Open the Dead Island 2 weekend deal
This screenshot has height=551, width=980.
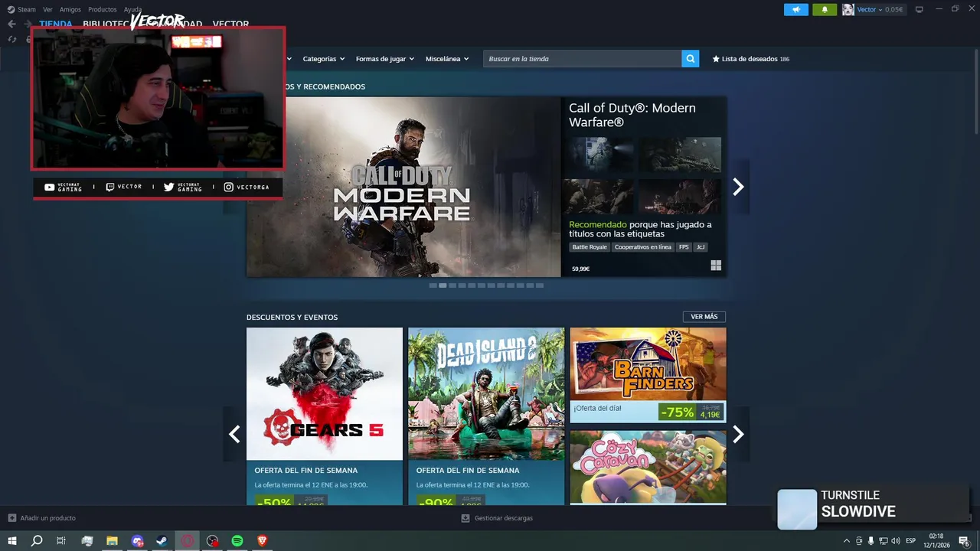[486, 416]
